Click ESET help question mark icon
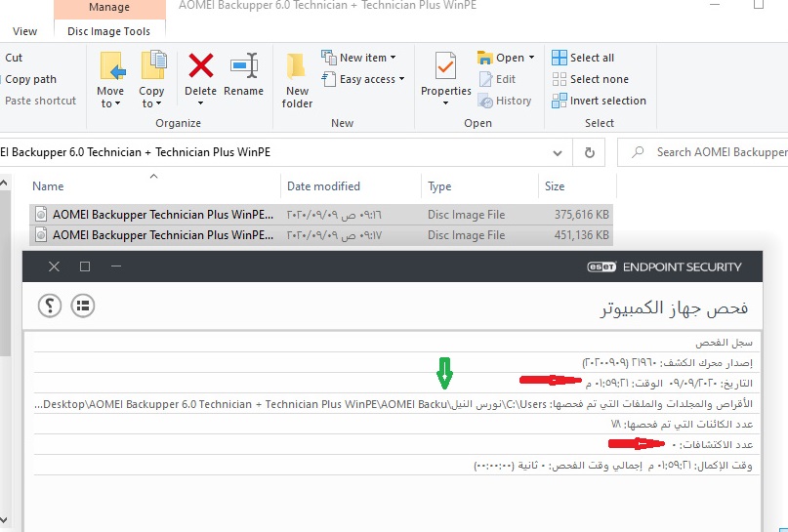This screenshot has width=788, height=532. click(49, 306)
